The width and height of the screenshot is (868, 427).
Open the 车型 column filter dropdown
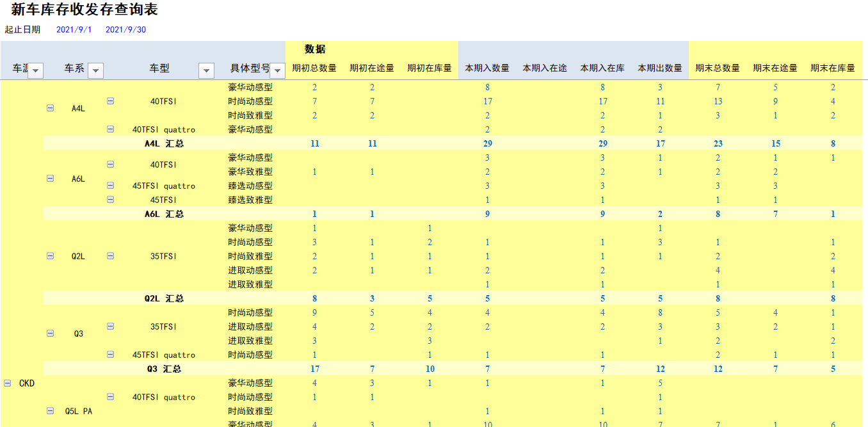pyautogui.click(x=206, y=70)
